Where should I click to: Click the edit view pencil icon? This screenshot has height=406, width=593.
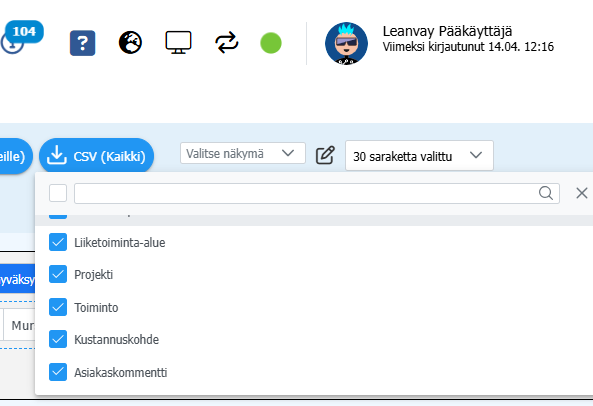click(x=325, y=155)
